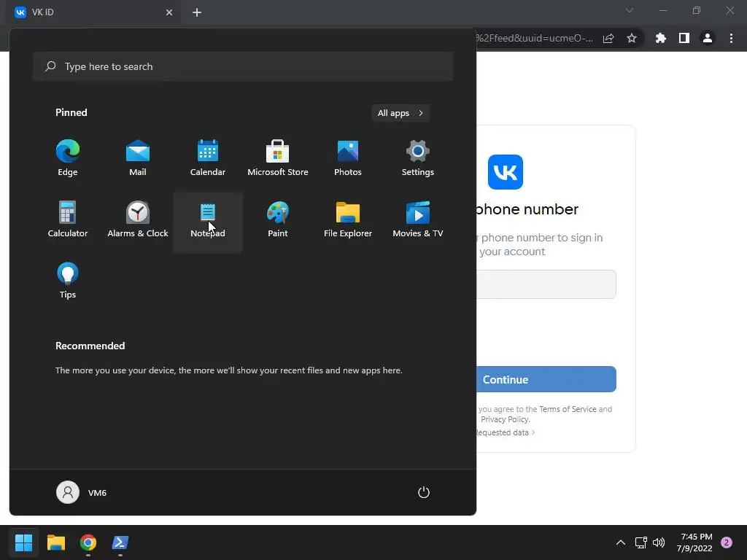747x560 pixels.
Task: Click the Continue button on VK page
Action: pos(546,379)
